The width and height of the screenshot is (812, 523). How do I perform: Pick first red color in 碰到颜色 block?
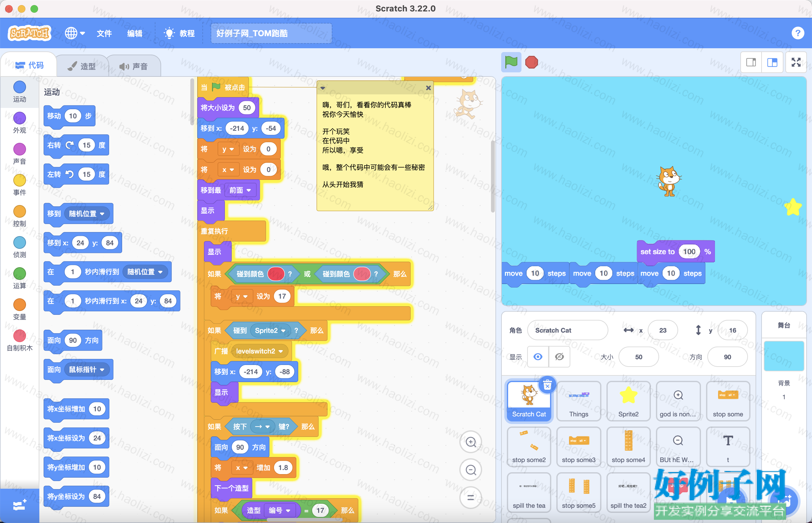pyautogui.click(x=276, y=274)
